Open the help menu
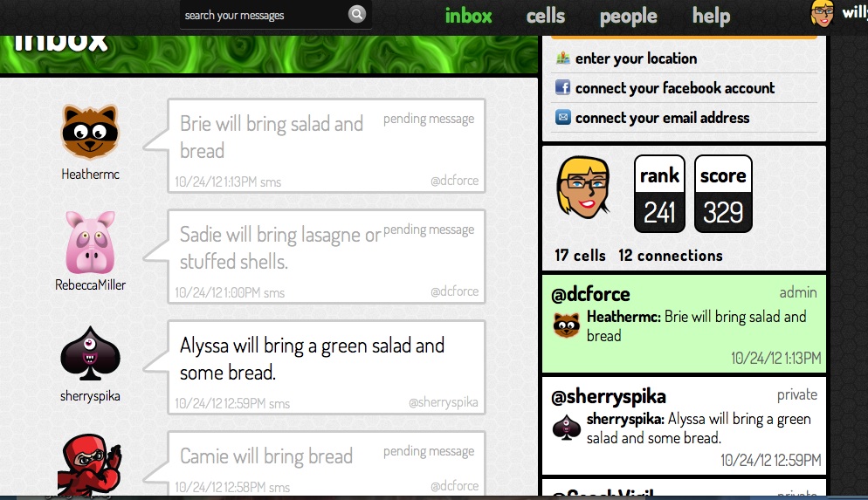Viewport: 868px width, 500px height. tap(711, 16)
